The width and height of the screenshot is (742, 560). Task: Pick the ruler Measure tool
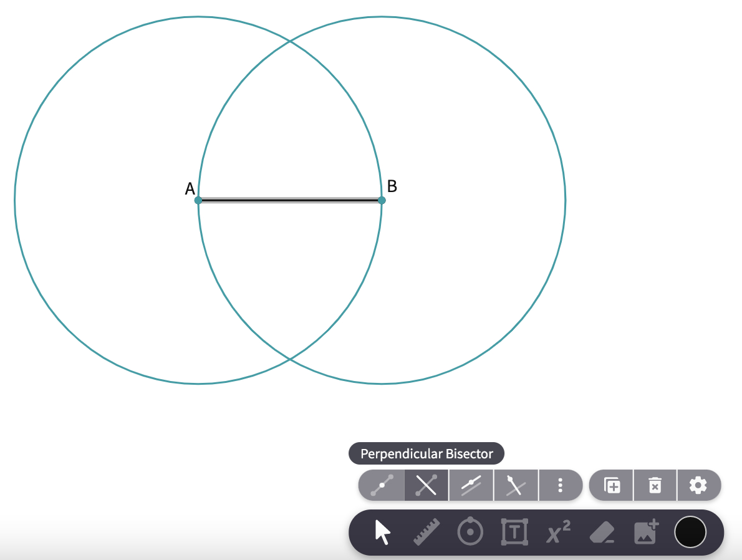pos(427,532)
